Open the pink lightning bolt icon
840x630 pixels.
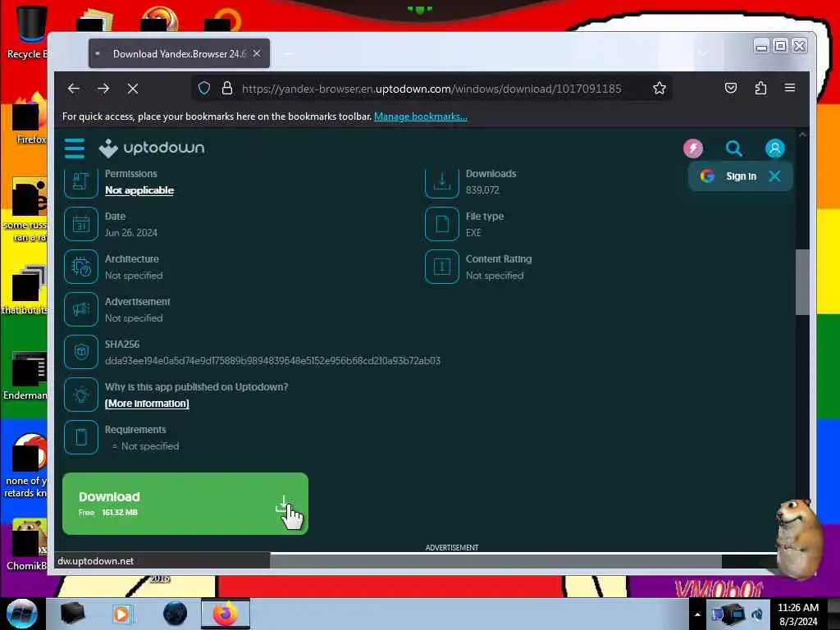[x=692, y=148]
